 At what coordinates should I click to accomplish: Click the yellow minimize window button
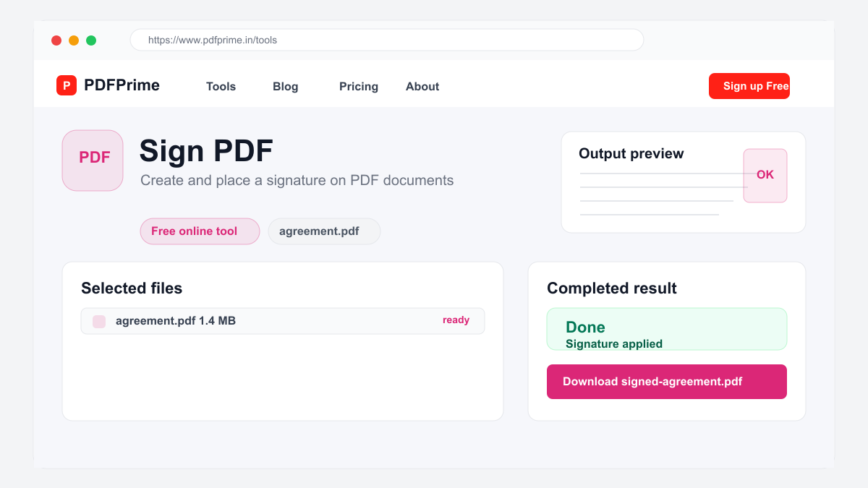(x=74, y=40)
